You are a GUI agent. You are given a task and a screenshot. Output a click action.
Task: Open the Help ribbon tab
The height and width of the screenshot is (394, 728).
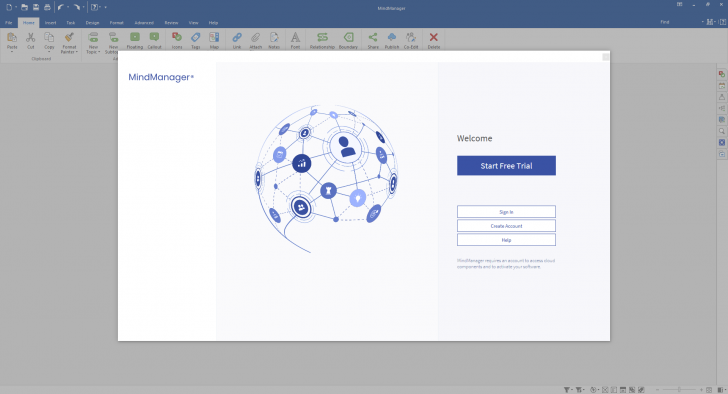tap(213, 23)
